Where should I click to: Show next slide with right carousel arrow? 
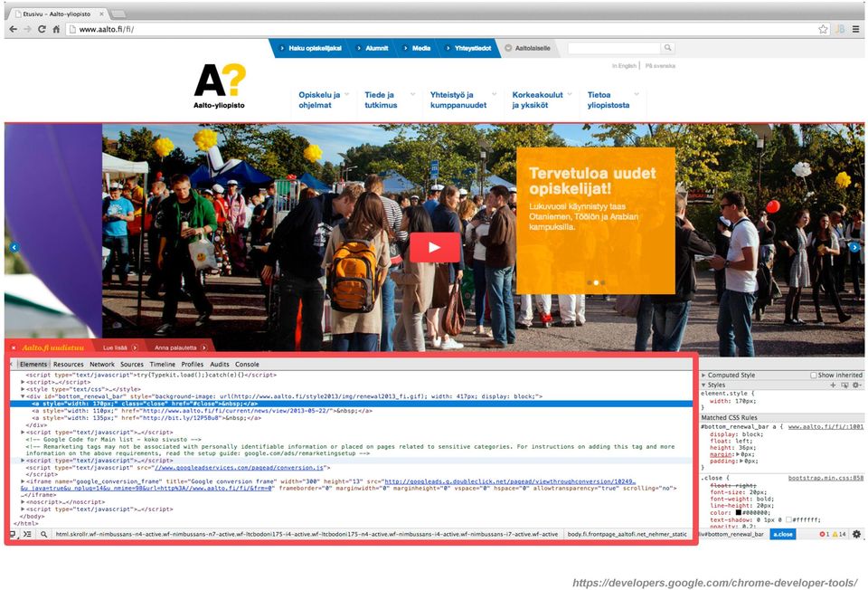pos(854,247)
